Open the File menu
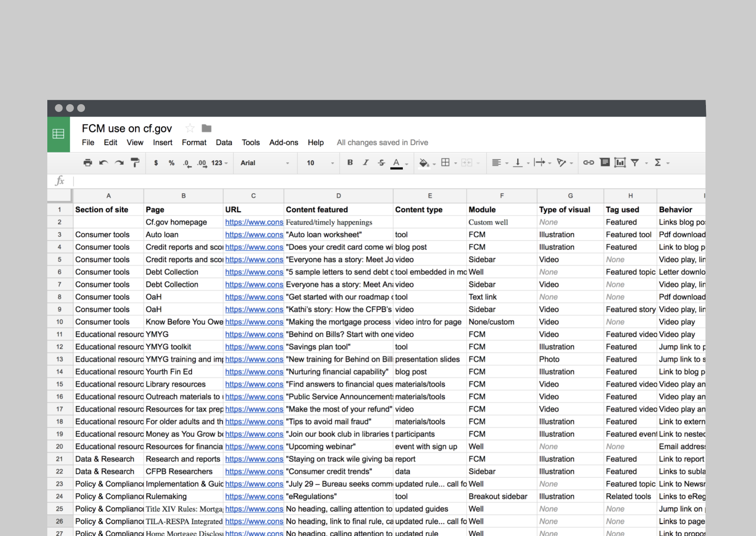Viewport: 756px width, 536px height. coord(88,143)
